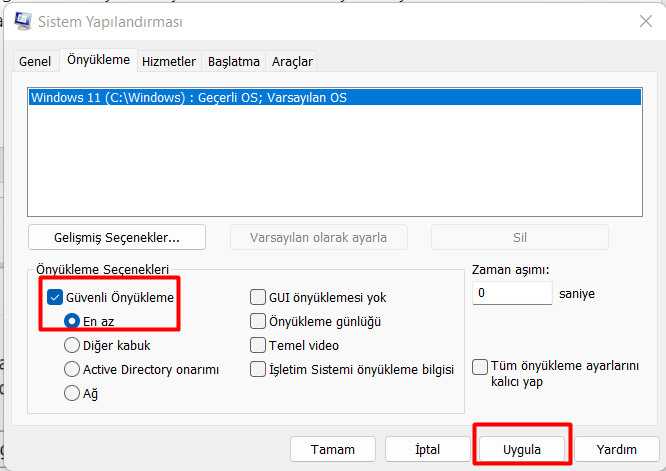This screenshot has height=471, width=666.
Task: Open the Araçlar tab
Action: [x=292, y=62]
